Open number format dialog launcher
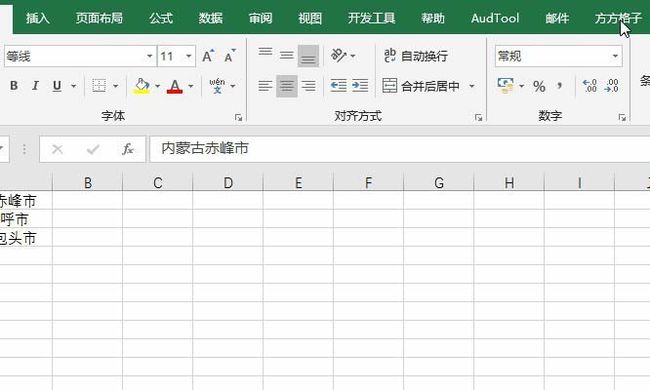650x390 pixels. pyautogui.click(x=622, y=118)
